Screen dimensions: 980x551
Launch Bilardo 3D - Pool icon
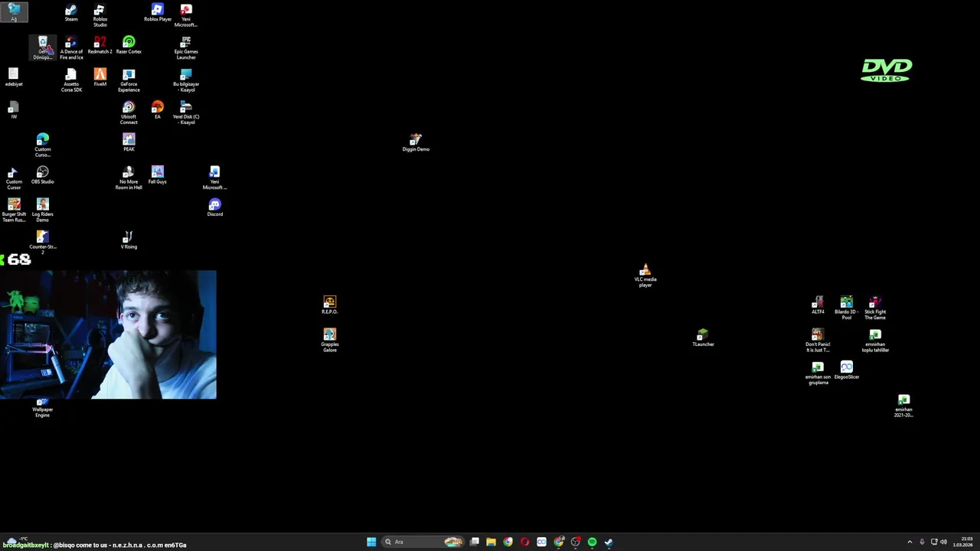[x=847, y=308]
